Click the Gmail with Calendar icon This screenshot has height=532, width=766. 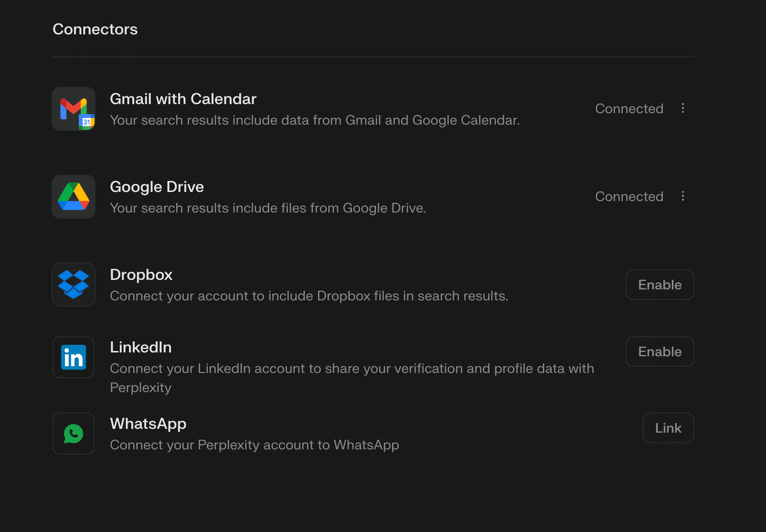tap(74, 109)
